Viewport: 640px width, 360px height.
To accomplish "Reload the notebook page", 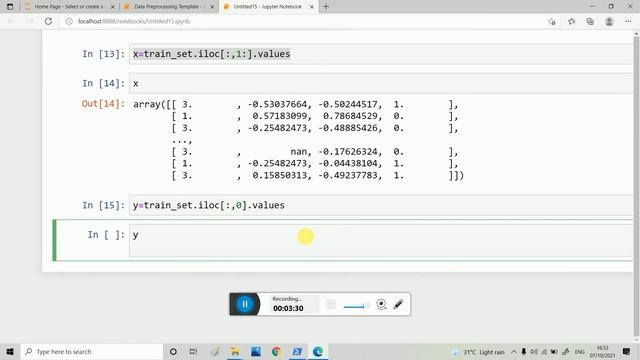I will pos(48,21).
